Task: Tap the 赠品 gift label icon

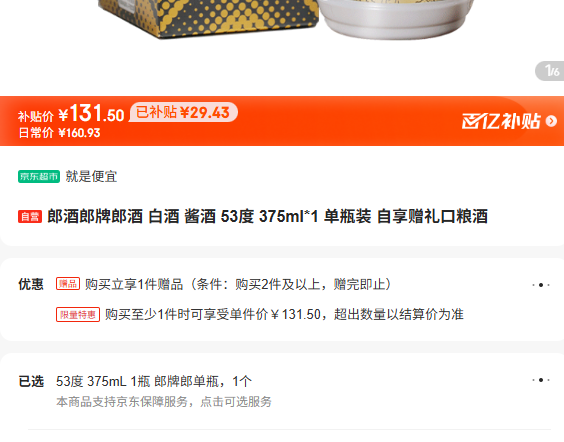Action: 68,284
